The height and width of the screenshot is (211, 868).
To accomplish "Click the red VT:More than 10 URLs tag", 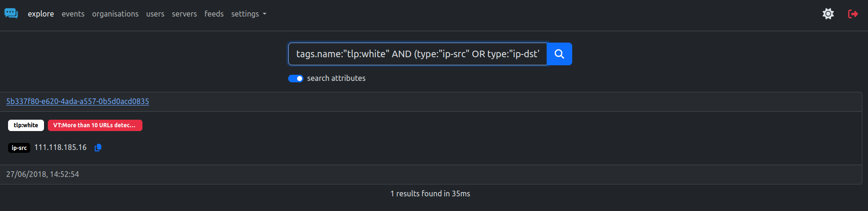I will click(x=95, y=125).
